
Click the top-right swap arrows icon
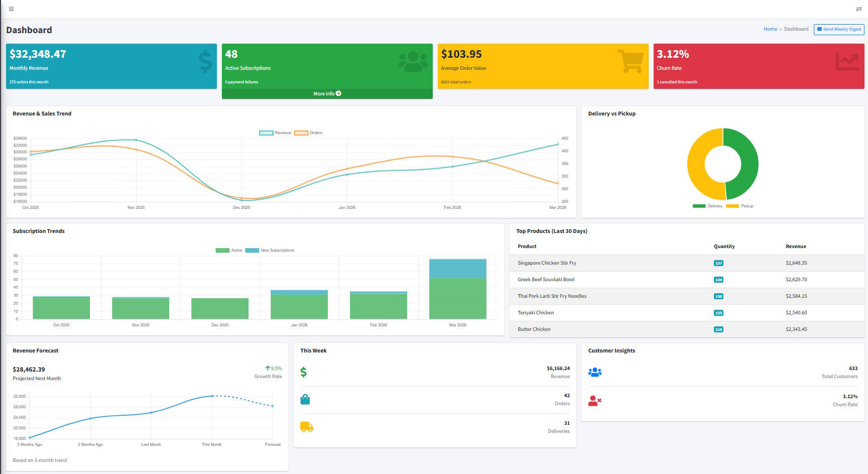[x=858, y=9]
